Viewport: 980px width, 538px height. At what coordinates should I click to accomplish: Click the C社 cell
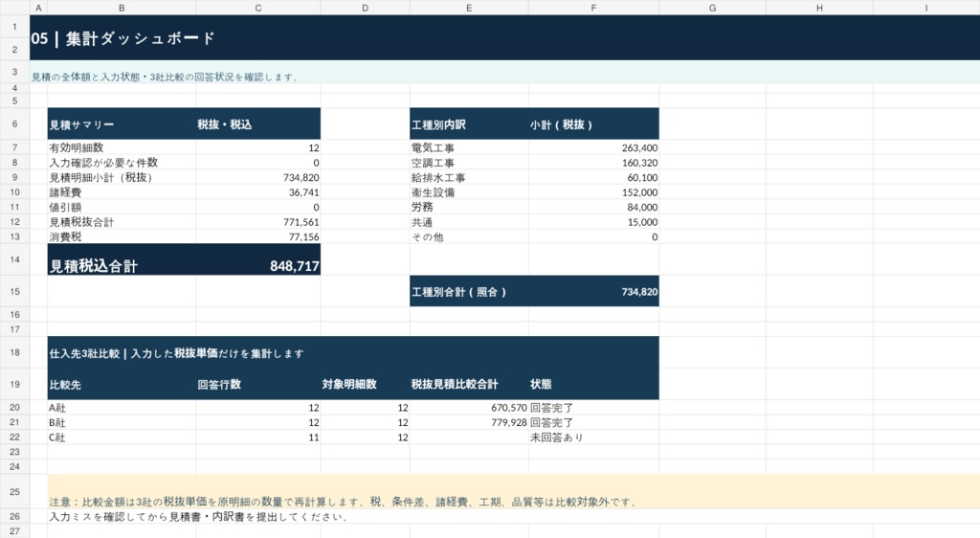point(122,437)
